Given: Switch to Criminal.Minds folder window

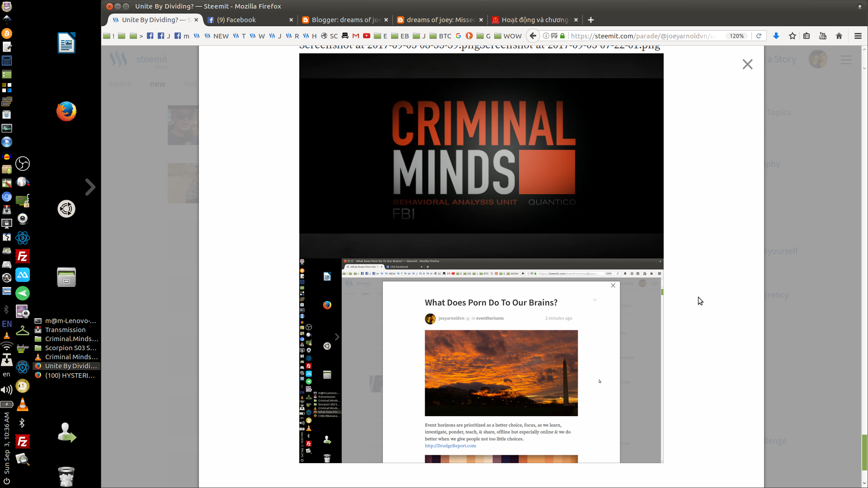Looking at the screenshot, I should 66,339.
